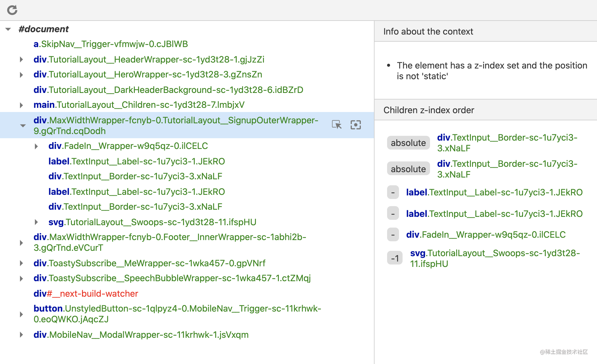Click 'Children z-index order' section header
Image resolution: width=597 pixels, height=364 pixels.
coord(485,110)
